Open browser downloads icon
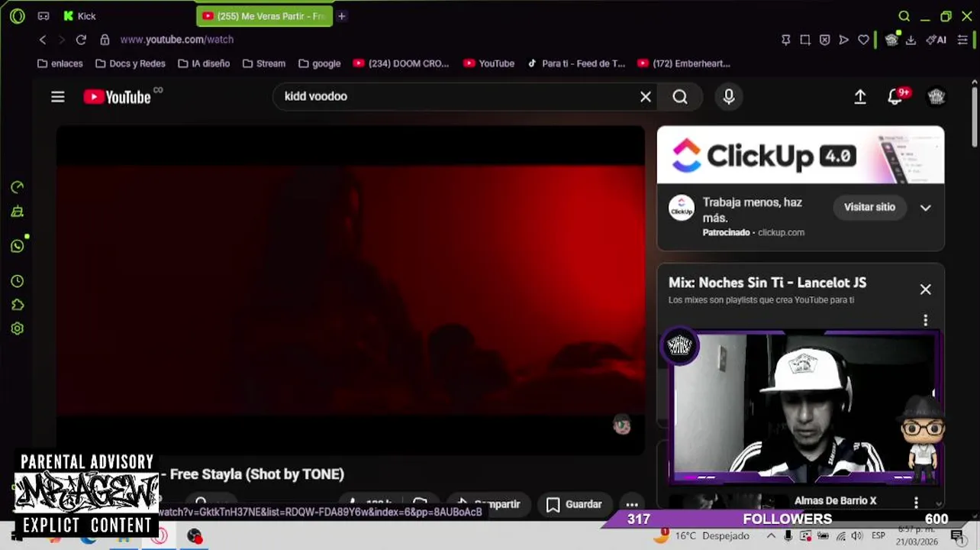980x550 pixels. 911,40
